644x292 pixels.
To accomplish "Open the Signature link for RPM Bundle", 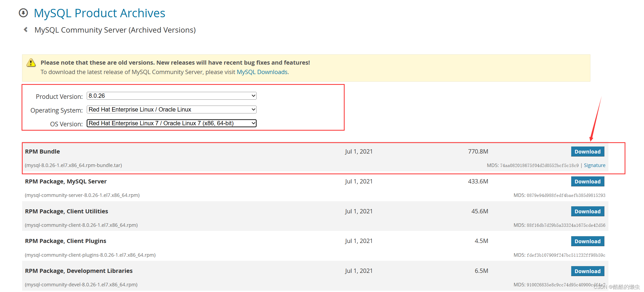I will tap(594, 165).
